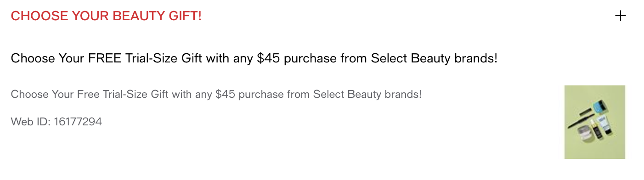Click the bold FREE Trial-Size Gift headline
644x180 pixels.
tap(254, 59)
